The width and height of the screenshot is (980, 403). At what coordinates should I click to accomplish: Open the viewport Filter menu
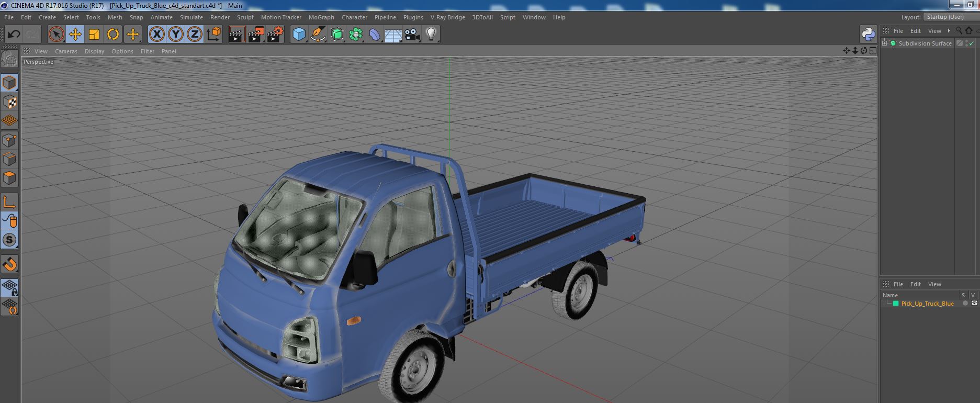click(148, 51)
